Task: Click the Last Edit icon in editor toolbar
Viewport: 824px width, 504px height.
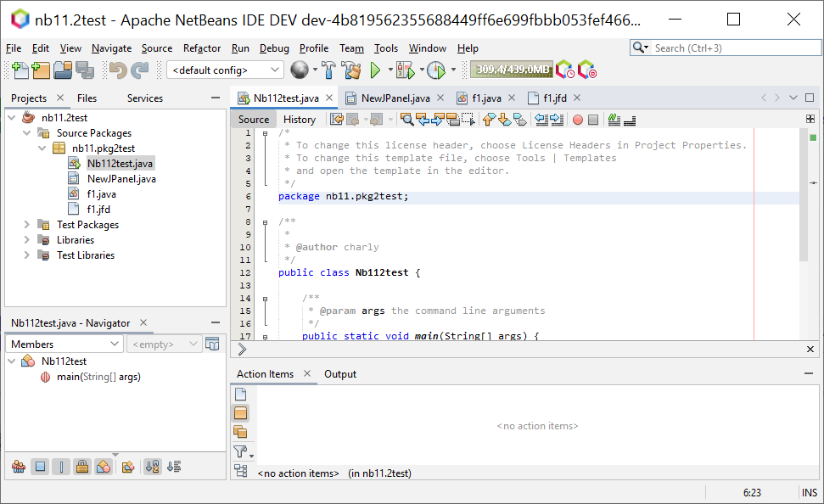Action: [336, 120]
